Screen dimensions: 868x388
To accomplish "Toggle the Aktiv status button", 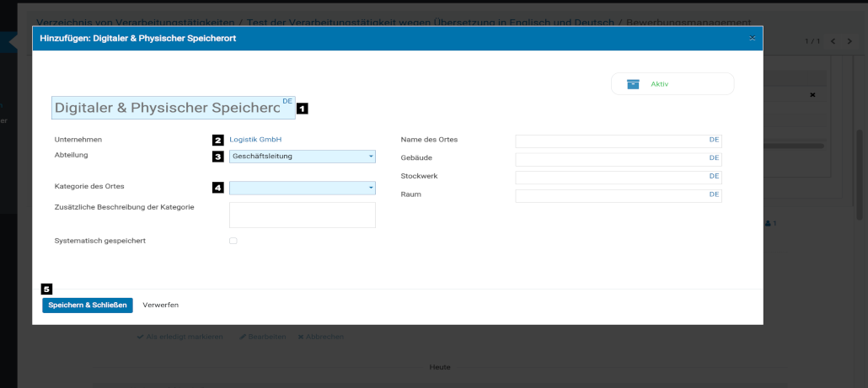I will tap(672, 84).
